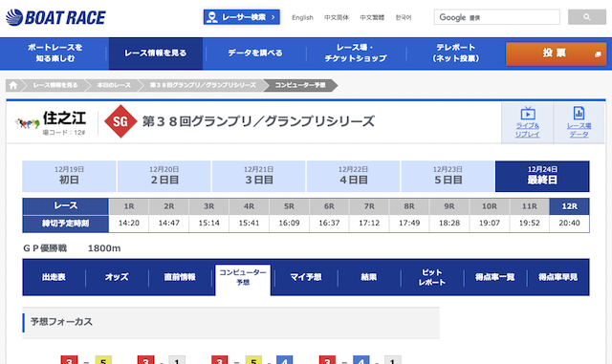Select the 12月23日 5日目 tab

click(x=448, y=176)
